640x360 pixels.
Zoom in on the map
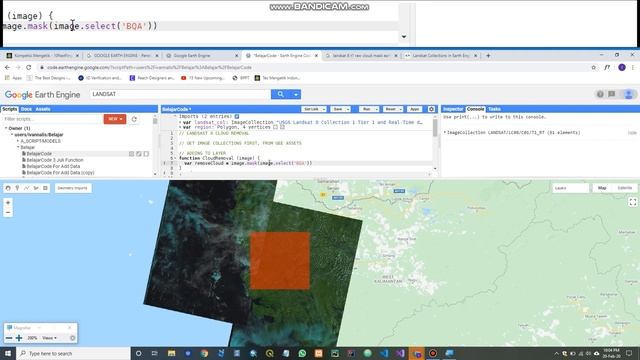coord(8,203)
